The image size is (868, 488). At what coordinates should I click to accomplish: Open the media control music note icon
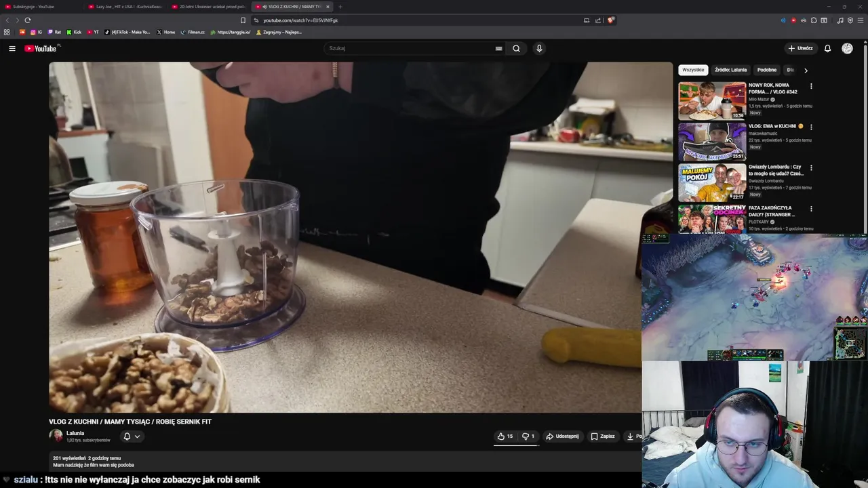[x=840, y=20]
